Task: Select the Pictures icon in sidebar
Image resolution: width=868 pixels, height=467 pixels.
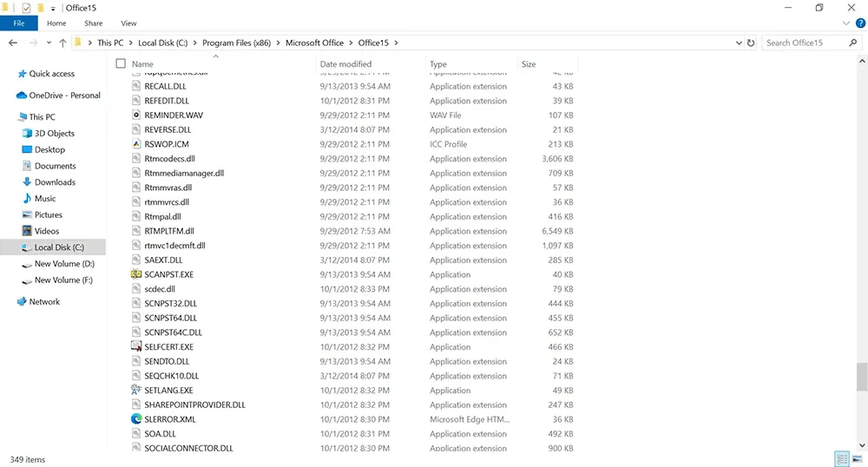Action: [27, 214]
